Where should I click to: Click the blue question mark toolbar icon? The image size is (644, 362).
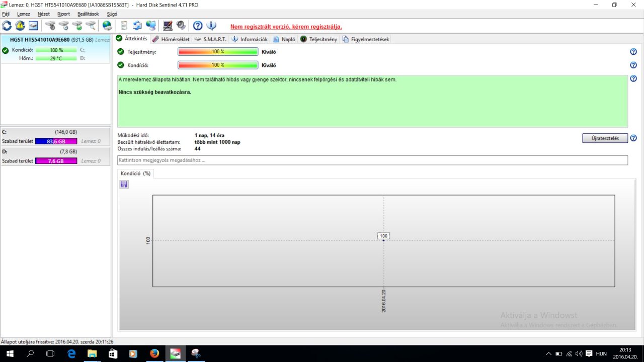(x=198, y=26)
